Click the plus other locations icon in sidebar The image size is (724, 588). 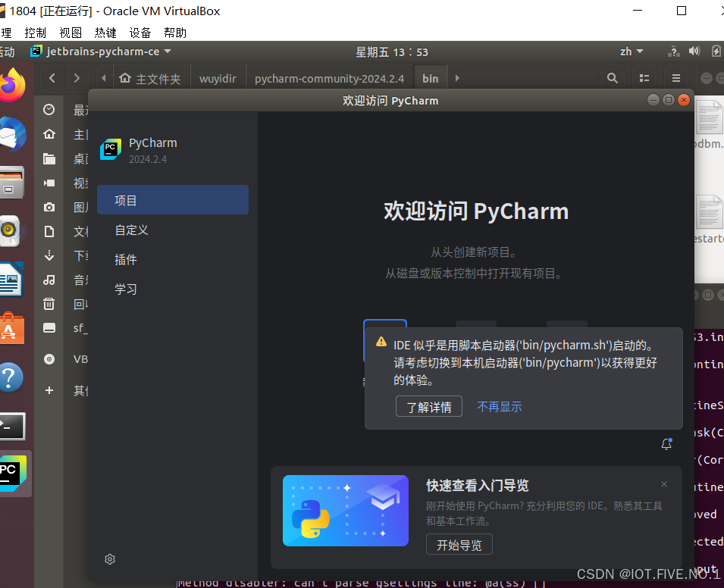point(49,390)
